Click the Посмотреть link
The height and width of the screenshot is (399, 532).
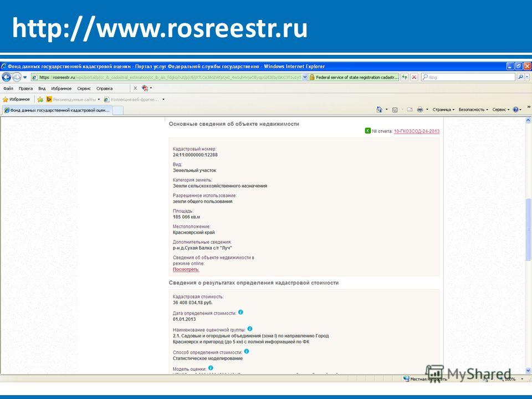tap(186, 269)
